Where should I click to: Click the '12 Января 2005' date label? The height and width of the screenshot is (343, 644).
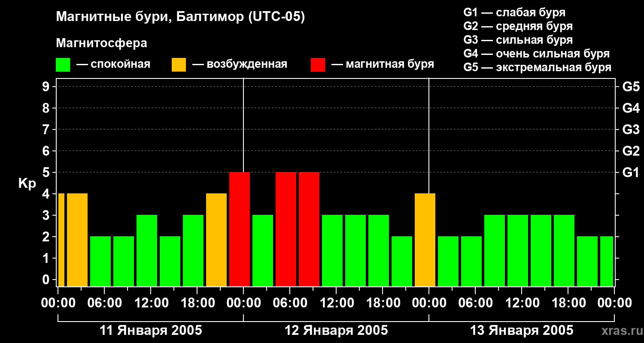coord(336,331)
